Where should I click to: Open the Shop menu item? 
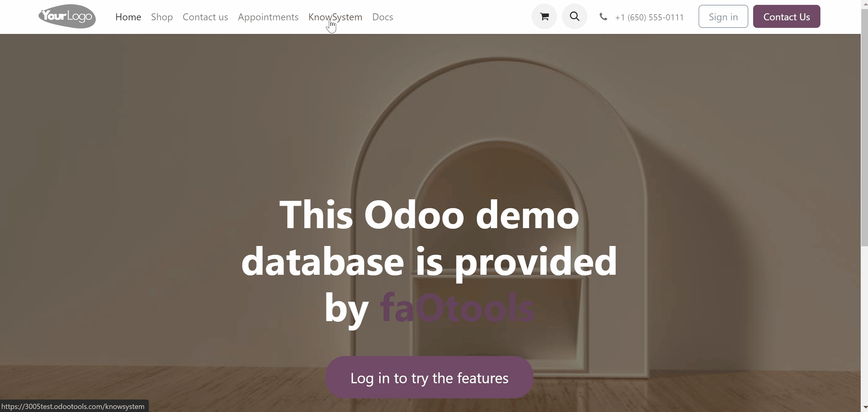(162, 17)
